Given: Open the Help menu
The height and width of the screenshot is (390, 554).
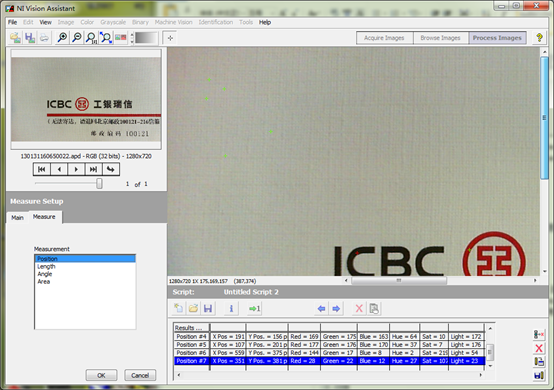Looking at the screenshot, I should pyautogui.click(x=265, y=22).
